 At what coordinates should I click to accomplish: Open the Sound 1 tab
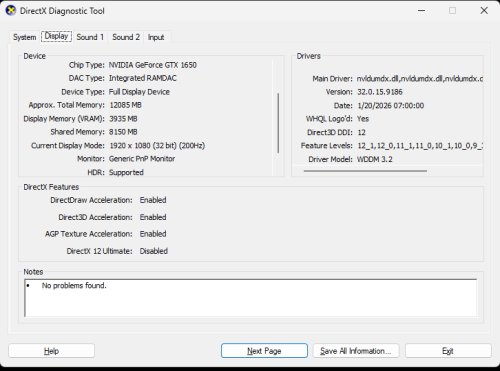pyautogui.click(x=90, y=37)
